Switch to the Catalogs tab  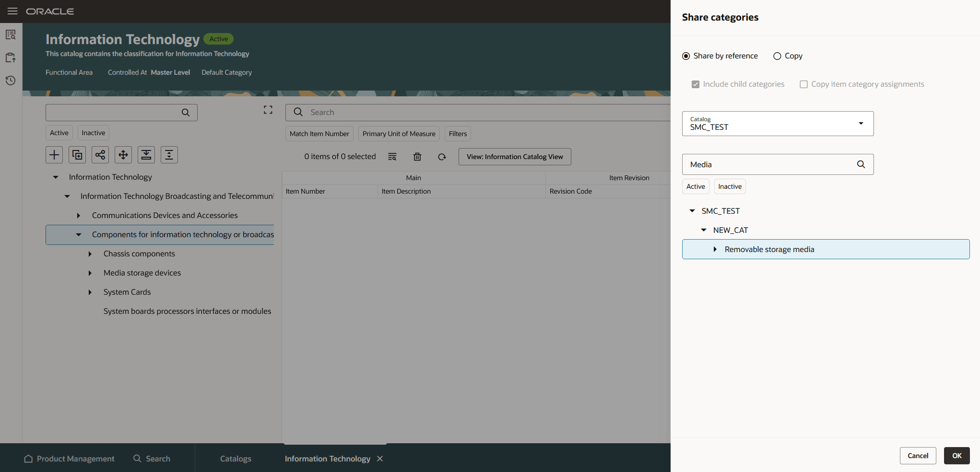pos(236,459)
